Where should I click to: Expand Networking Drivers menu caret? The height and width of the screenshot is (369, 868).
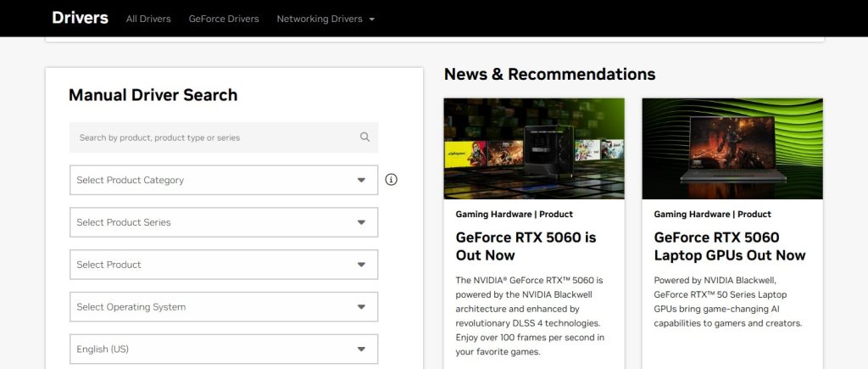[372, 19]
